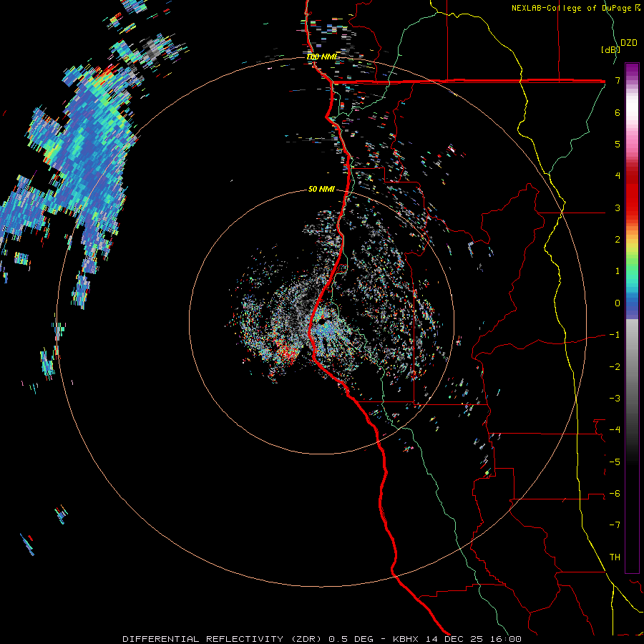Image resolution: width=644 pixels, height=644 pixels.
Task: Click the 100 NMI range ring label
Action: pos(322,57)
